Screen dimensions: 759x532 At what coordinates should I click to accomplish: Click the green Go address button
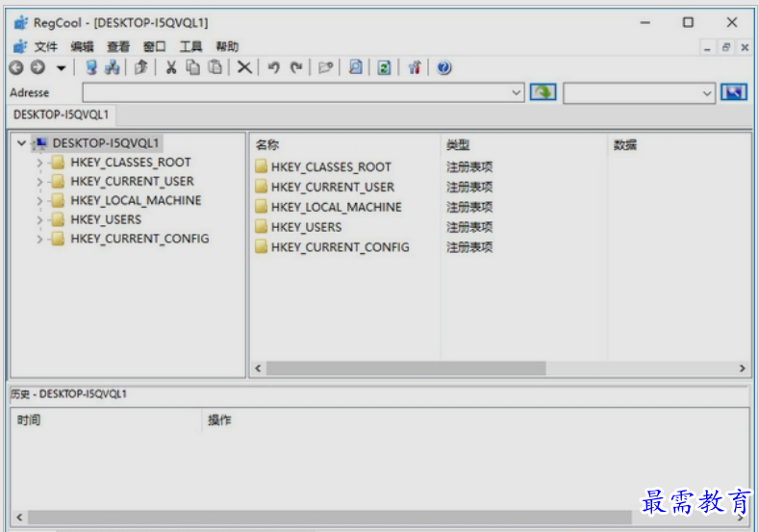[544, 92]
